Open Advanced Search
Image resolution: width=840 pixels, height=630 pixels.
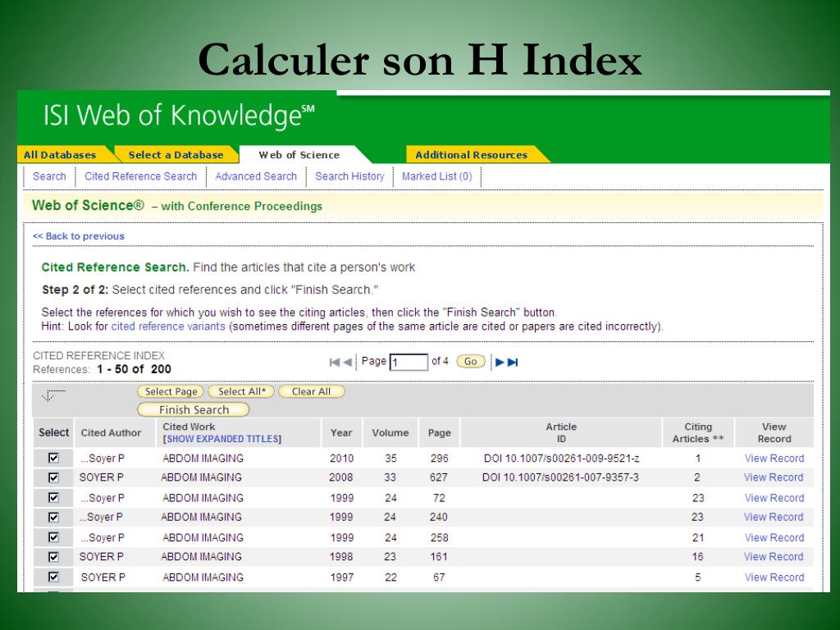pos(256,176)
